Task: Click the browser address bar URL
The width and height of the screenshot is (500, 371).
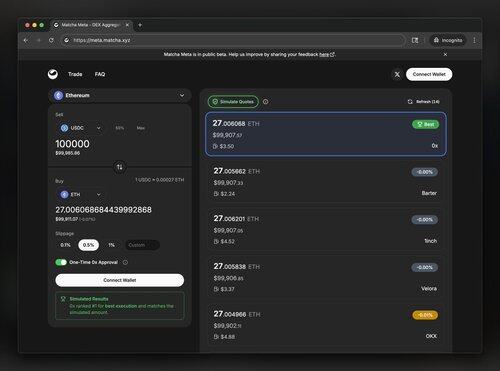Action: (102, 40)
